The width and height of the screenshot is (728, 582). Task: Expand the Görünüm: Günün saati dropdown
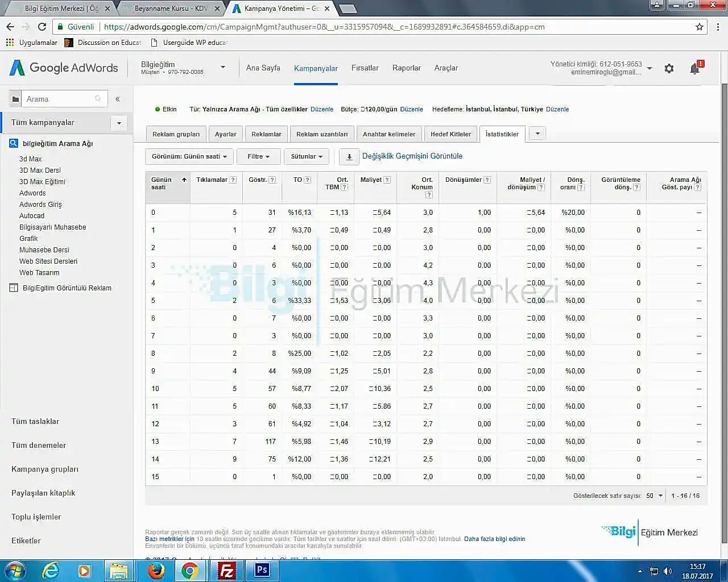click(189, 156)
